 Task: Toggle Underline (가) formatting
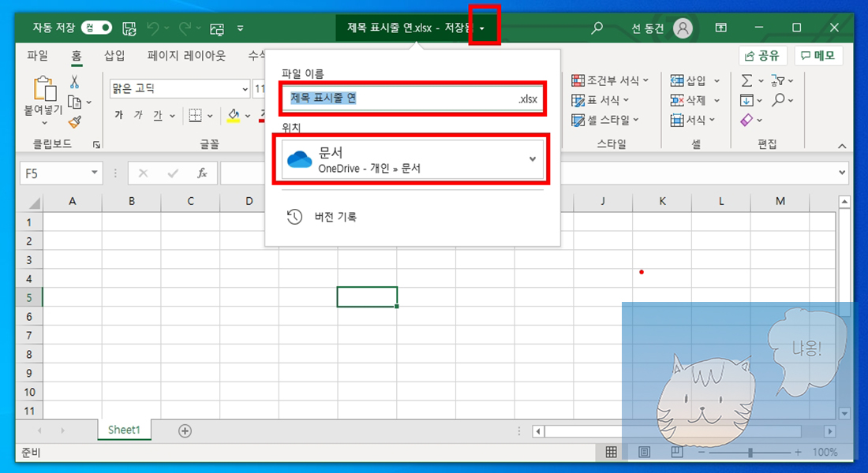158,115
